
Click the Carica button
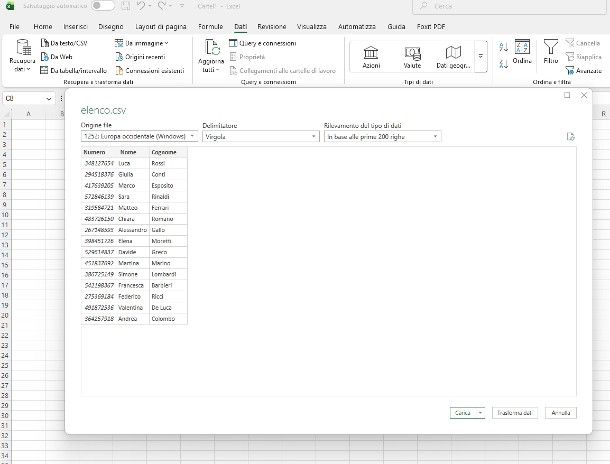(x=463, y=413)
